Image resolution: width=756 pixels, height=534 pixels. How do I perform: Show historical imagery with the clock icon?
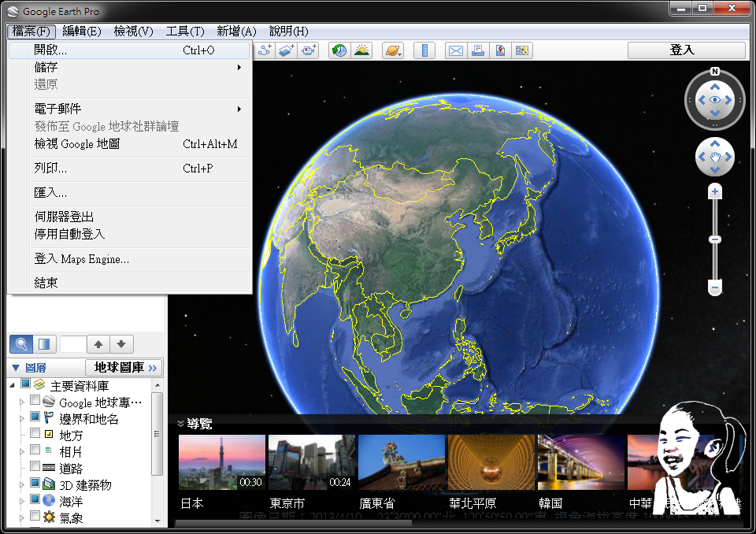pos(339,50)
